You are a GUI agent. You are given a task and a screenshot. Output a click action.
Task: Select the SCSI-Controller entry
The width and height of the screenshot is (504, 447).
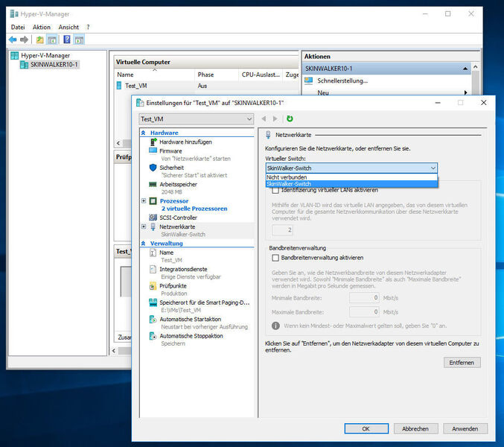(179, 218)
